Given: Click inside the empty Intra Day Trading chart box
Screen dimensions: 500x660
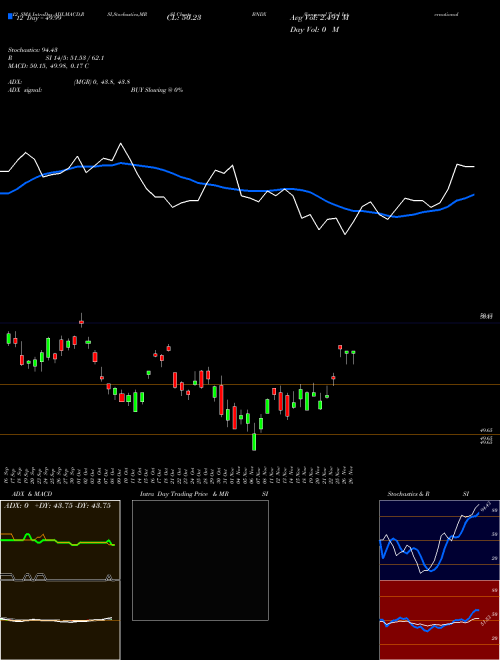Looking at the screenshot, I should point(200,560).
